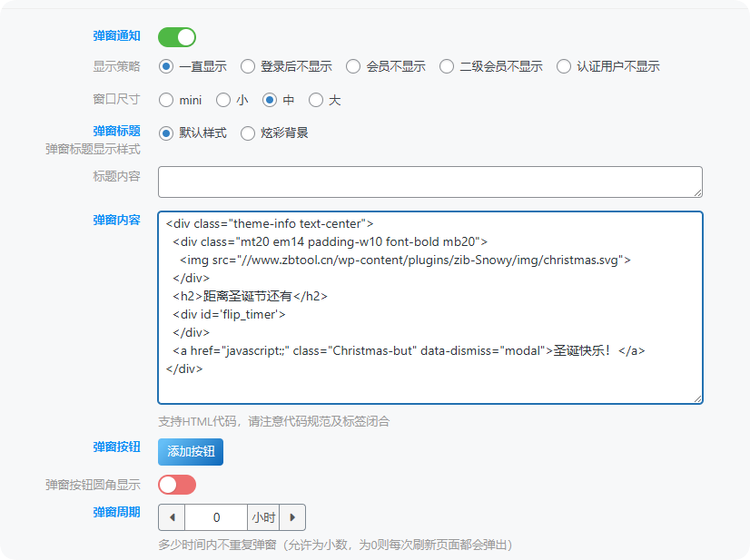Choose the 二级会员不显示 option
Viewport: 750px width, 560px height.
pos(447,65)
